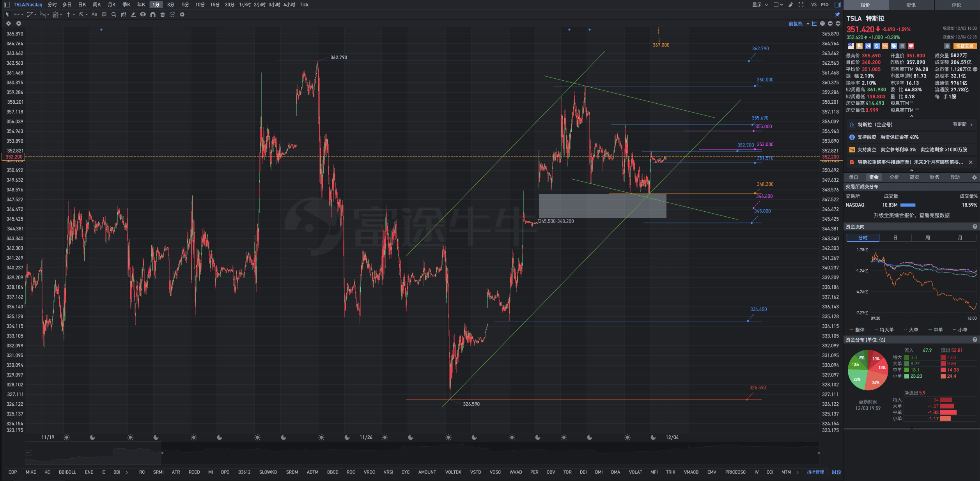Open drawing tools settings gear
This screenshot has height=481, width=980.
[x=182, y=14]
